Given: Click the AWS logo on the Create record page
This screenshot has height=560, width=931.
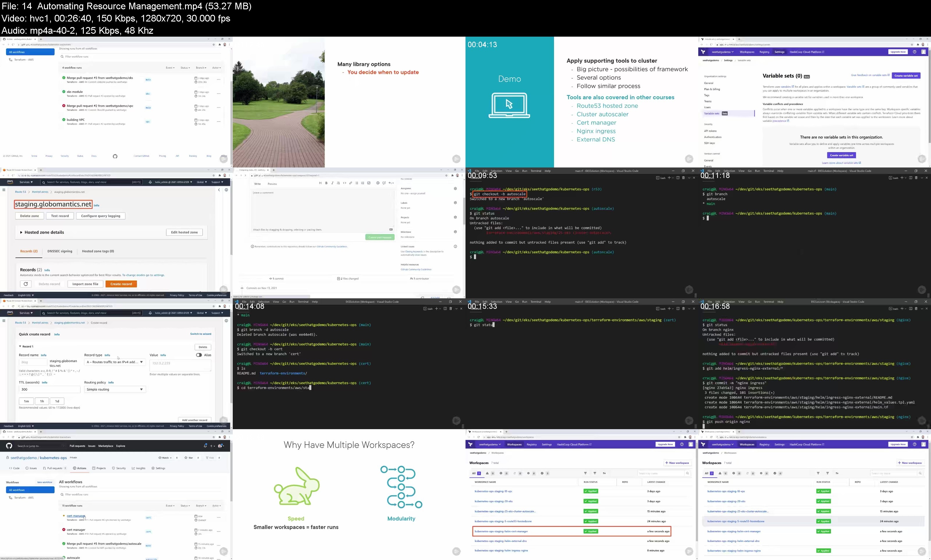Looking at the screenshot, I should pos(10,313).
